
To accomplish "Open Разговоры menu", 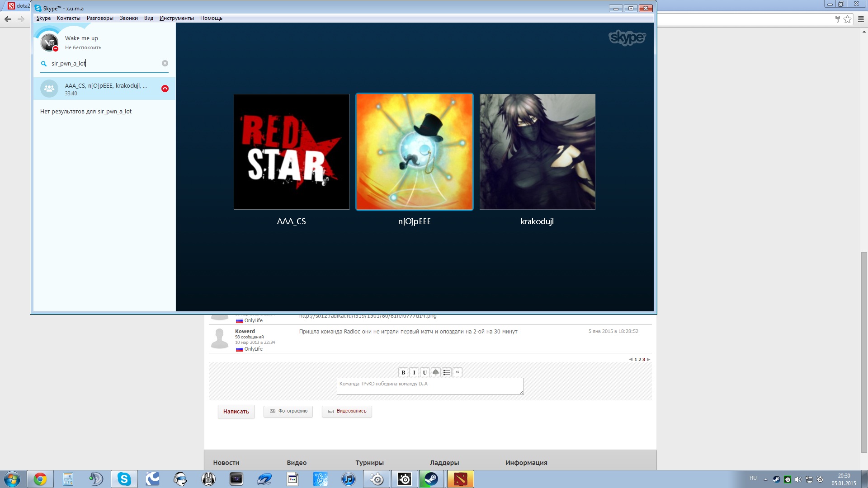I will [100, 18].
